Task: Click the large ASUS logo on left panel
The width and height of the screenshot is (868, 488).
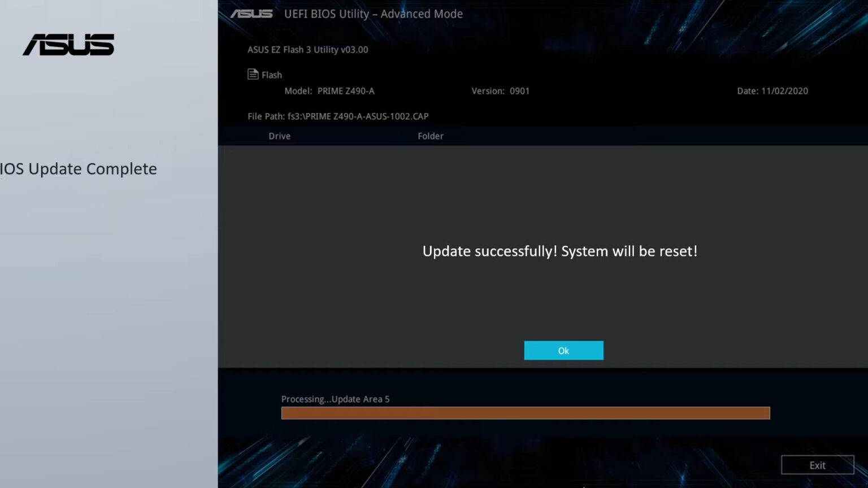Action: (x=68, y=45)
